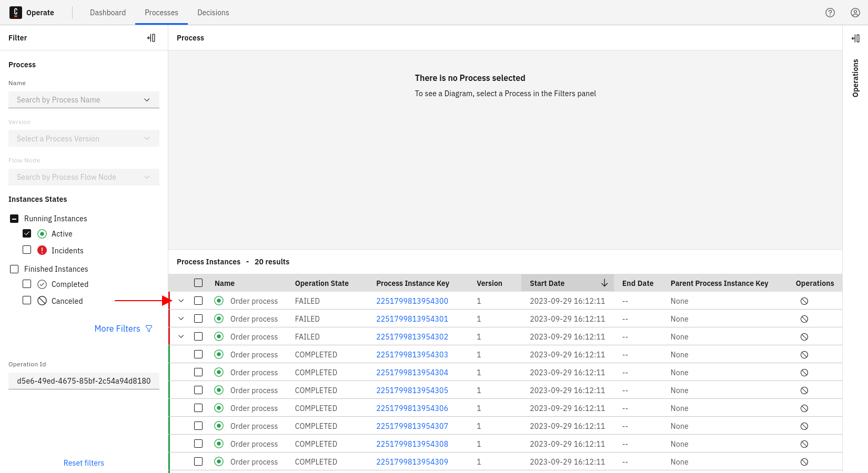Cancel instance 2251799813954309
The image size is (868, 473).
click(x=804, y=462)
